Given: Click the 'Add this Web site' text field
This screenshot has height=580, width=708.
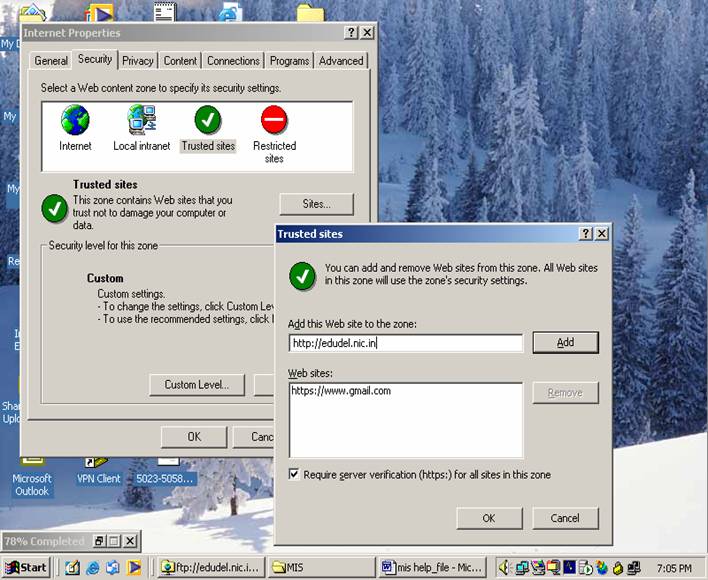Looking at the screenshot, I should pos(405,343).
